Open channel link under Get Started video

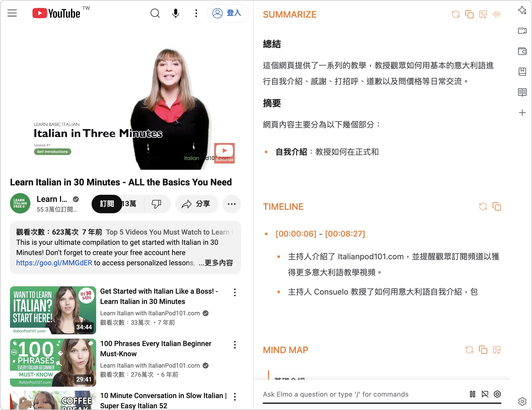tap(150, 313)
